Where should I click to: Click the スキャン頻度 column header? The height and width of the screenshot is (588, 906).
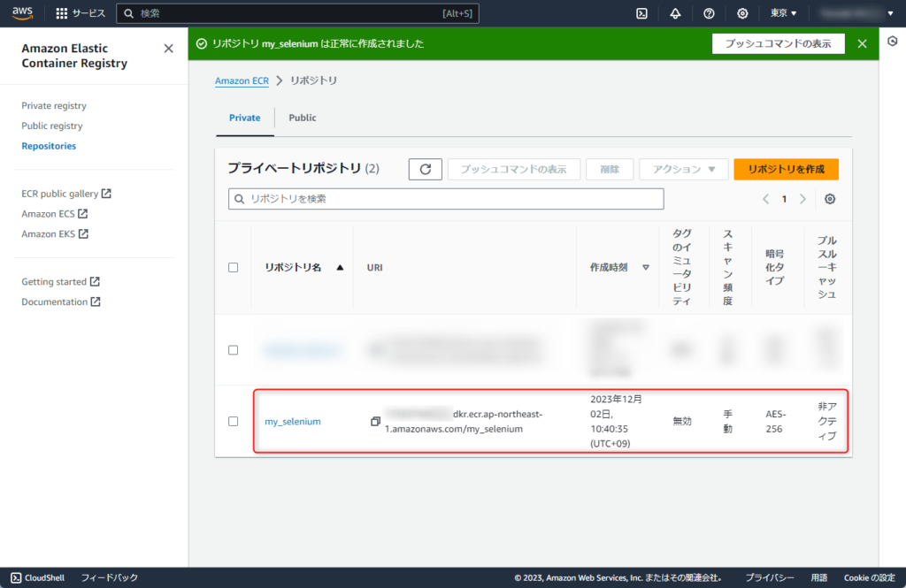coord(728,267)
